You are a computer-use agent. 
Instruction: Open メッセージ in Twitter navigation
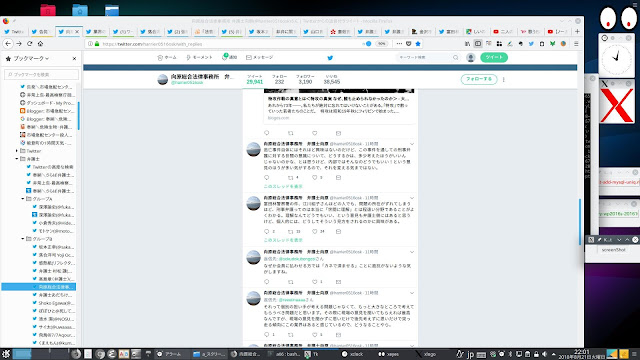(260, 58)
